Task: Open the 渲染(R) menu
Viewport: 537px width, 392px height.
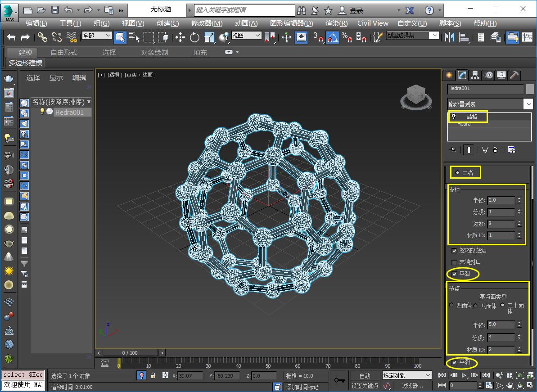Action: click(x=336, y=23)
